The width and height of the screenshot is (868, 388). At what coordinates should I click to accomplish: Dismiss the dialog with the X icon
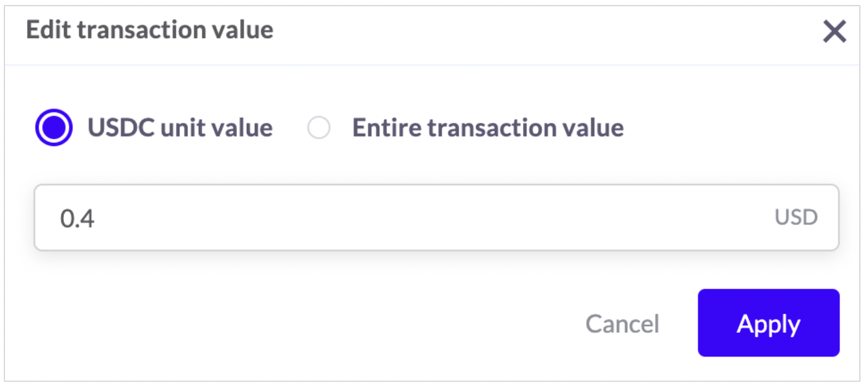tap(834, 31)
